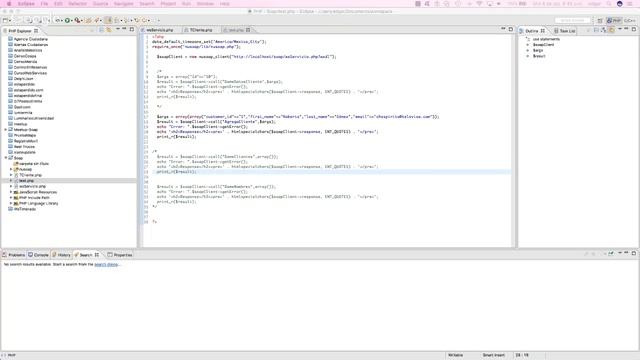This screenshot has width=640, height=360.
Task: Minimize the code editor area
Action: pyautogui.click(x=503, y=29)
